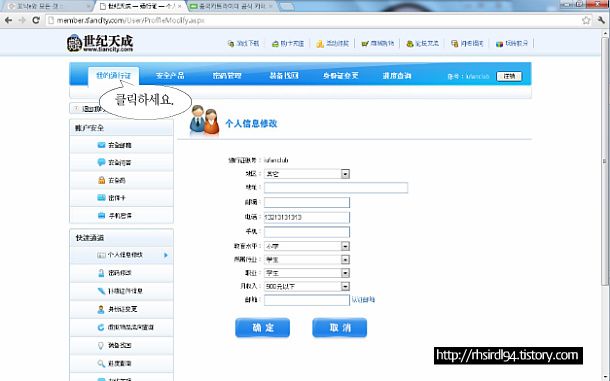Open 论坛交流 link with the people icon
Viewport: 610px width, 381px height.
422,44
